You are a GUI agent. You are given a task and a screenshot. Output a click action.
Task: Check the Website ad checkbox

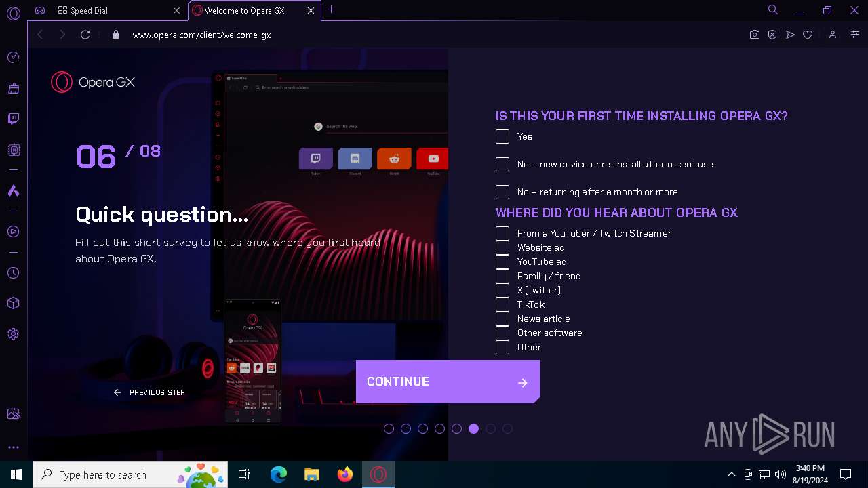point(502,248)
